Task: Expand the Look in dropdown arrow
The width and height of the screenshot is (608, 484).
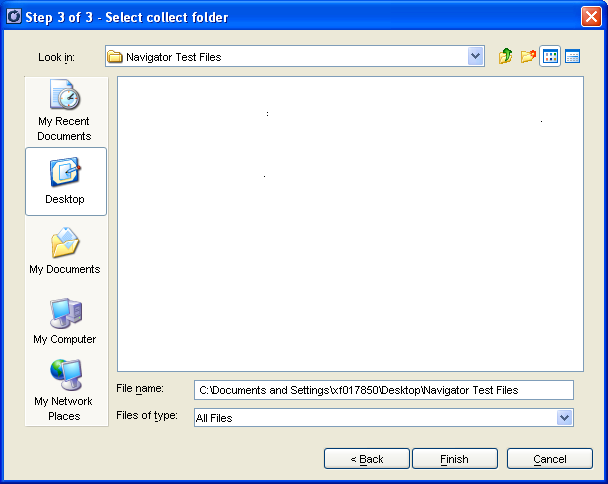Action: coord(475,57)
